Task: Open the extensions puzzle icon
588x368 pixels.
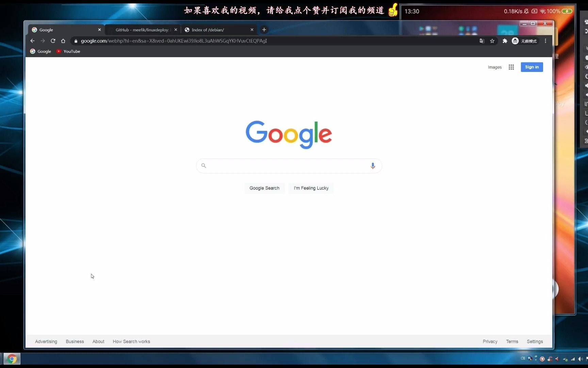Action: 505,41
